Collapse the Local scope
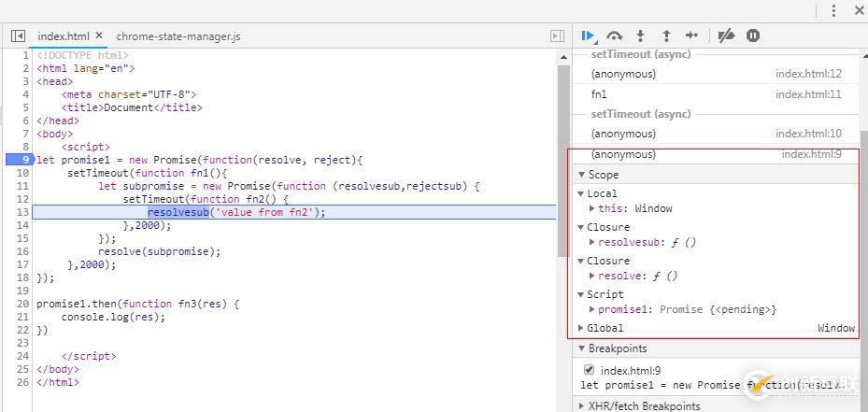Image resolution: width=868 pixels, height=412 pixels. click(x=581, y=193)
